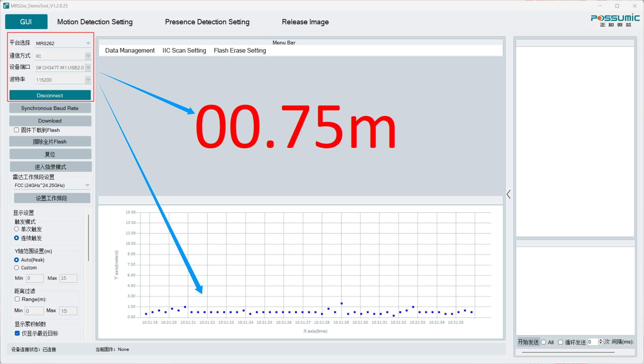Enable 固件下载到Flash checkbox

(x=17, y=130)
